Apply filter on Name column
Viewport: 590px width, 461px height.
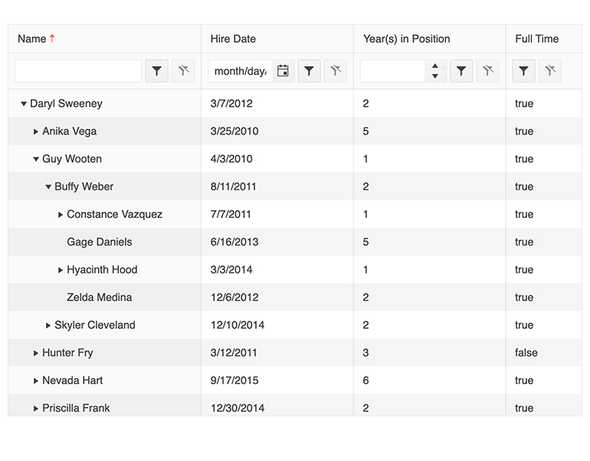[157, 71]
